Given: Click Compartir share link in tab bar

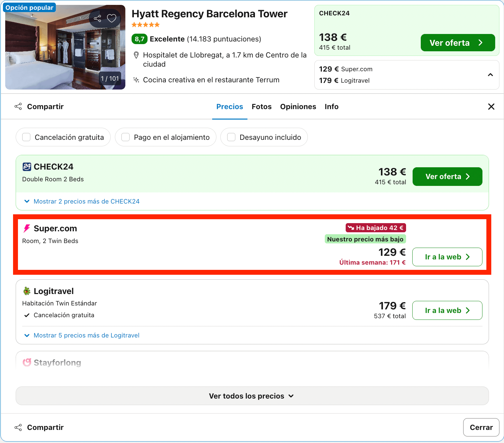Looking at the screenshot, I should (39, 107).
